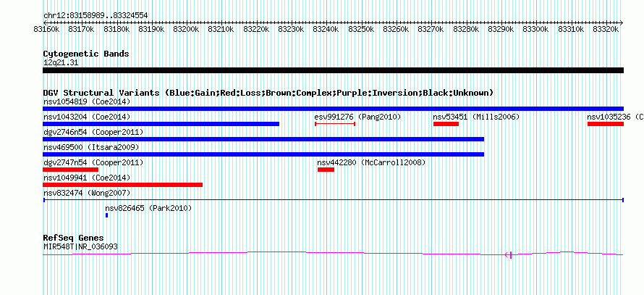Click the 83320k ruler position
Image resolution: width=644 pixels, height=295 pixels.
coord(606,29)
